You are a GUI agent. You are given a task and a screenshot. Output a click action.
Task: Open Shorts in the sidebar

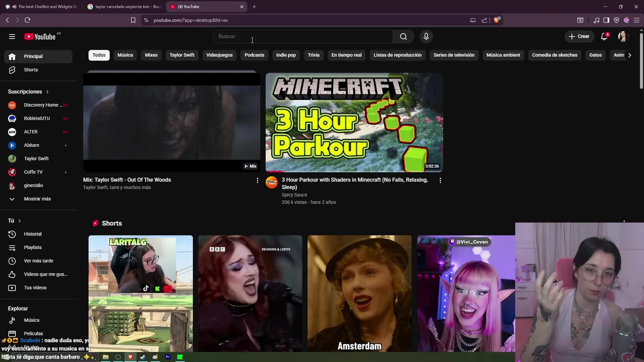[38, 70]
